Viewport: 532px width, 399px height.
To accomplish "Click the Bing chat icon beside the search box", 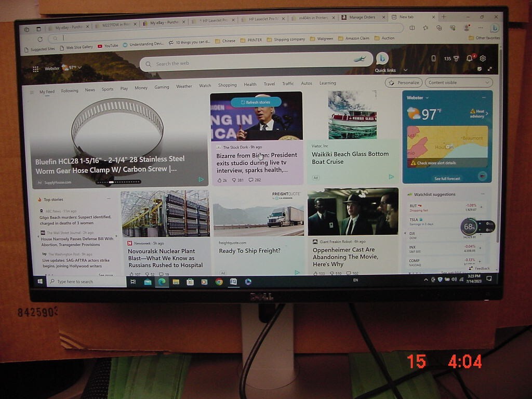I will click(x=382, y=58).
